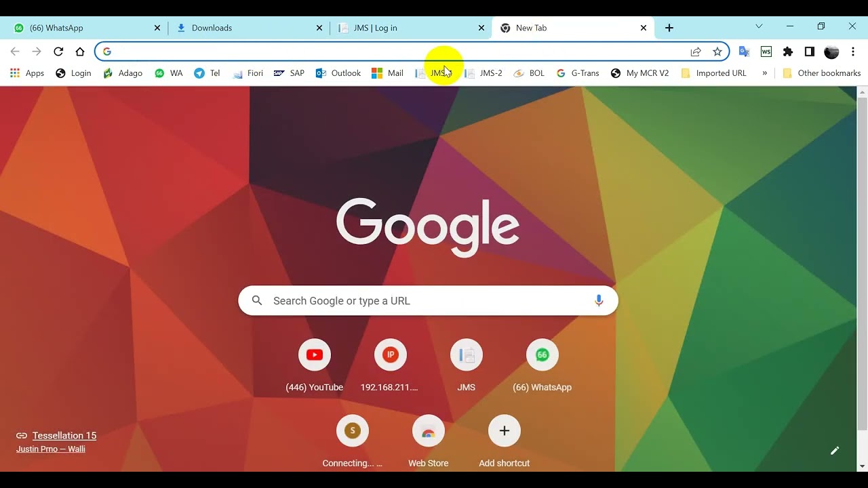Start voice search via microphone icon

599,300
